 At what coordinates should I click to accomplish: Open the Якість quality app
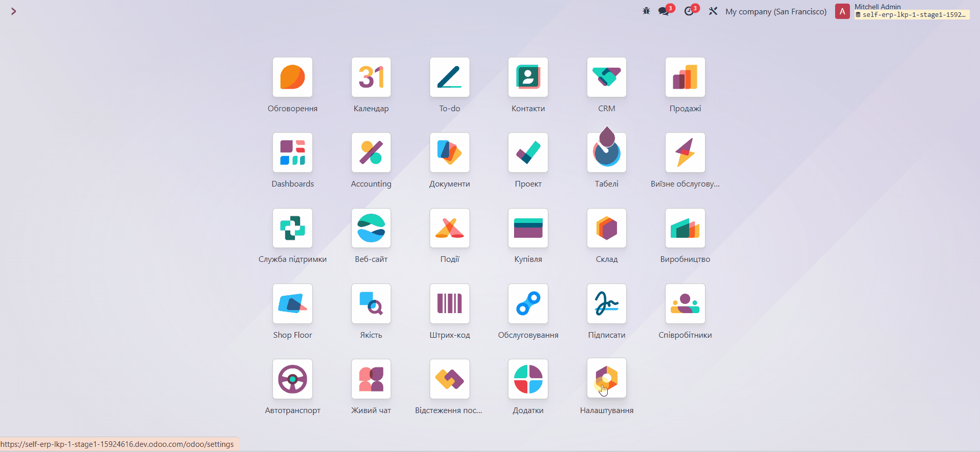click(x=371, y=303)
